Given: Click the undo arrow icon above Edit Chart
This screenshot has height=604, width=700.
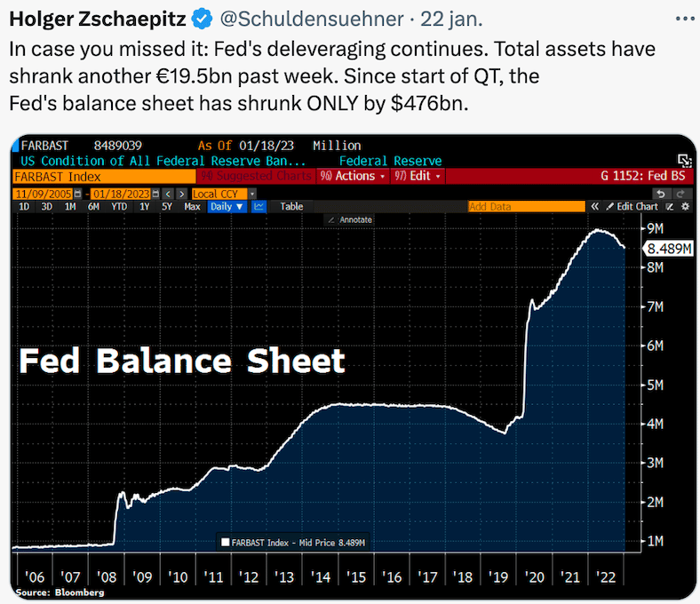Looking at the screenshot, I should tap(662, 194).
